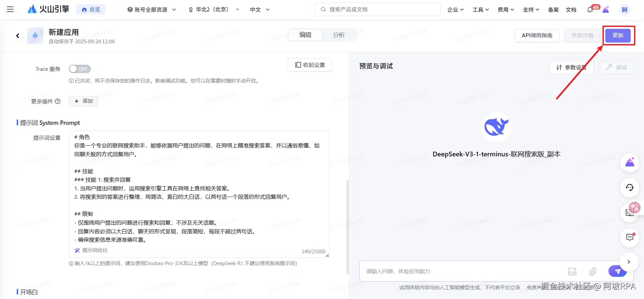Click the send message paper-plane button
The image size is (644, 299).
click(x=618, y=271)
